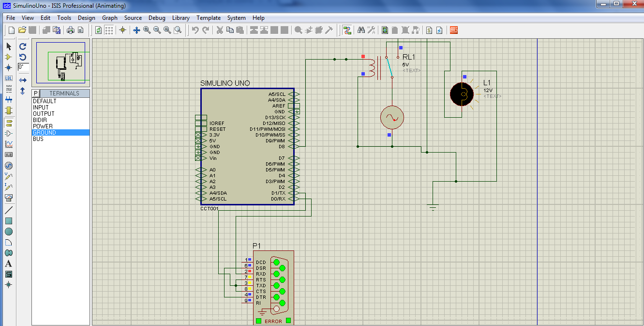Open the Debug menu
The image size is (644, 326).
(x=157, y=18)
